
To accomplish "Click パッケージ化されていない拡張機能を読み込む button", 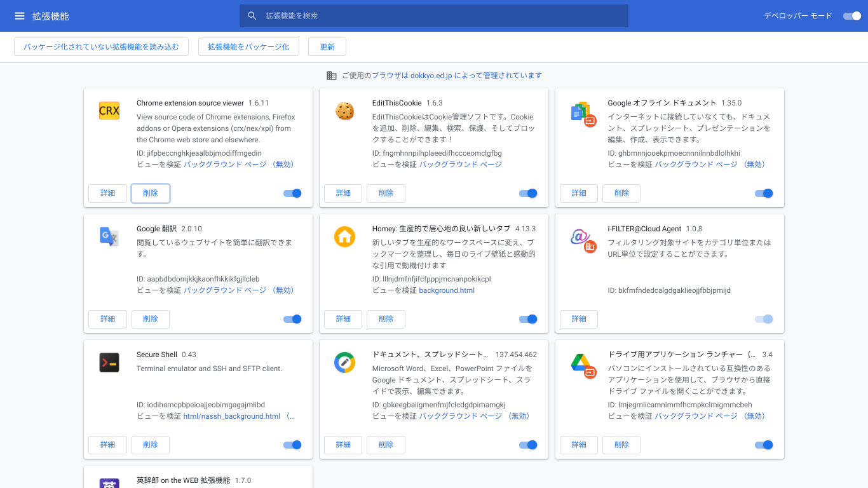I will [x=101, y=47].
